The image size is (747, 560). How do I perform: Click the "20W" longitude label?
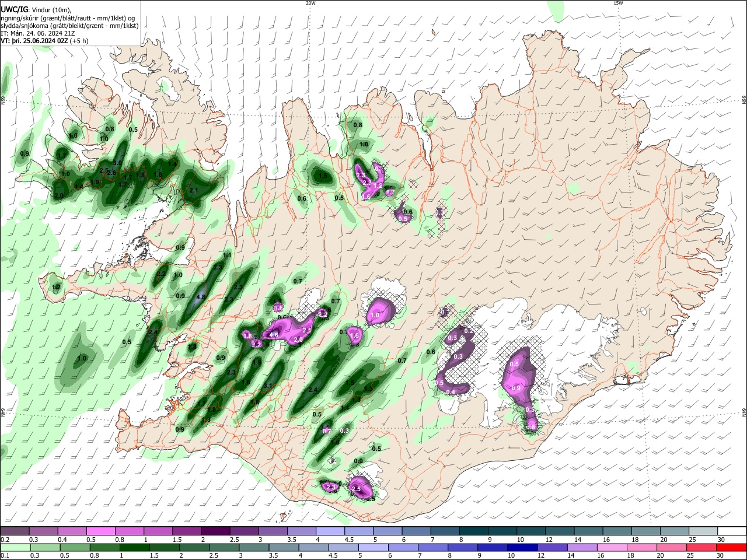coord(310,3)
